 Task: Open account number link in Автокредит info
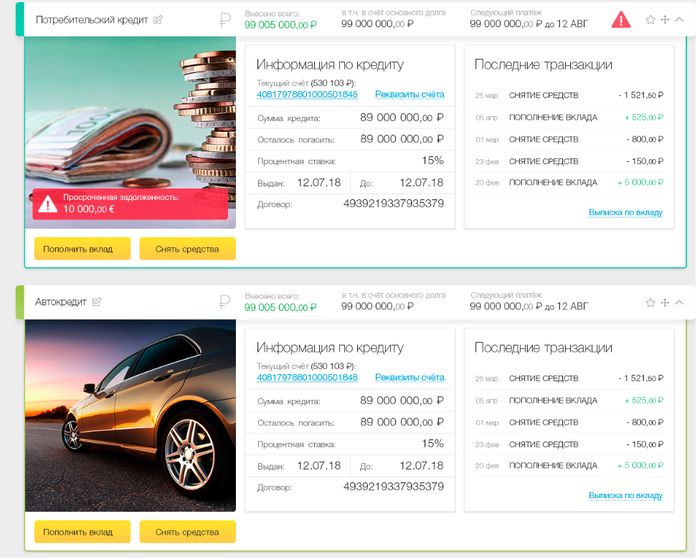(307, 377)
